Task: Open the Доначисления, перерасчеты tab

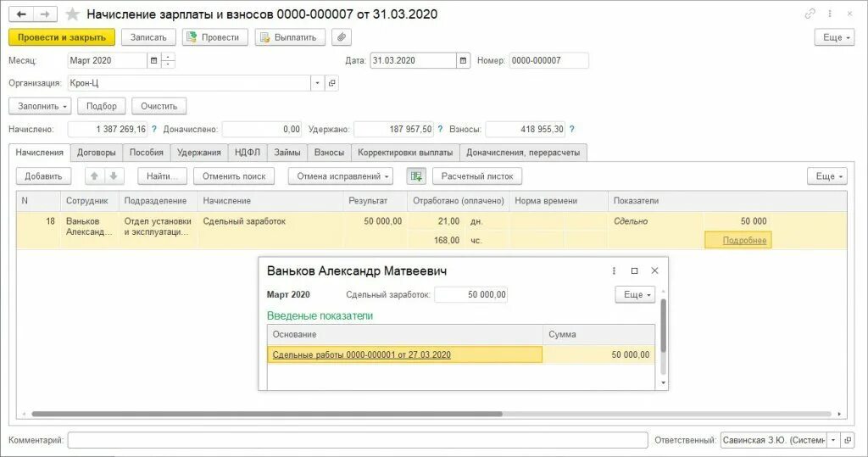Action: click(523, 153)
